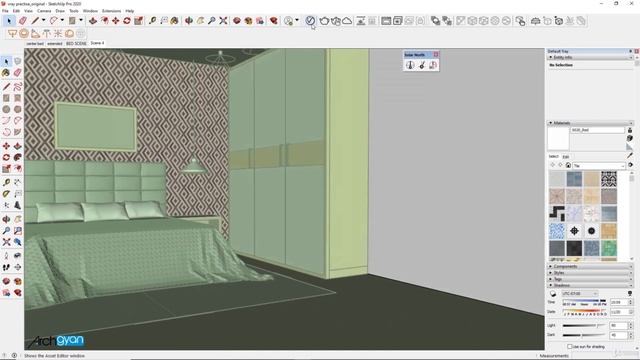Click the Zoom magnifier in top toolbar

(x=211, y=20)
